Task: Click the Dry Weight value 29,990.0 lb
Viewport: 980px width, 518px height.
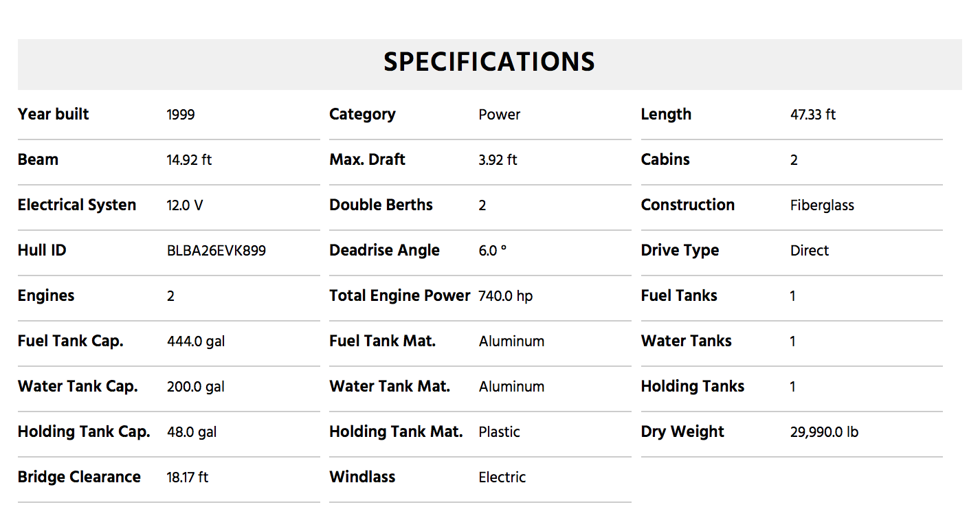Action: tap(824, 432)
